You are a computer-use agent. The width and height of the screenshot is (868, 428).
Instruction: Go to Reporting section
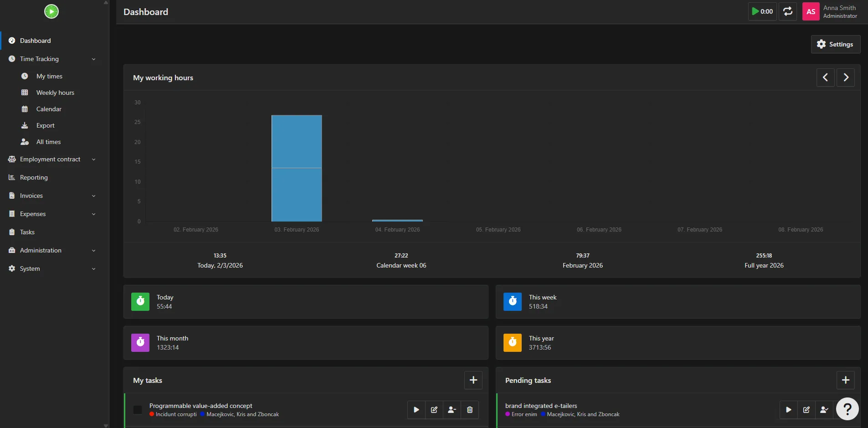pyautogui.click(x=34, y=177)
